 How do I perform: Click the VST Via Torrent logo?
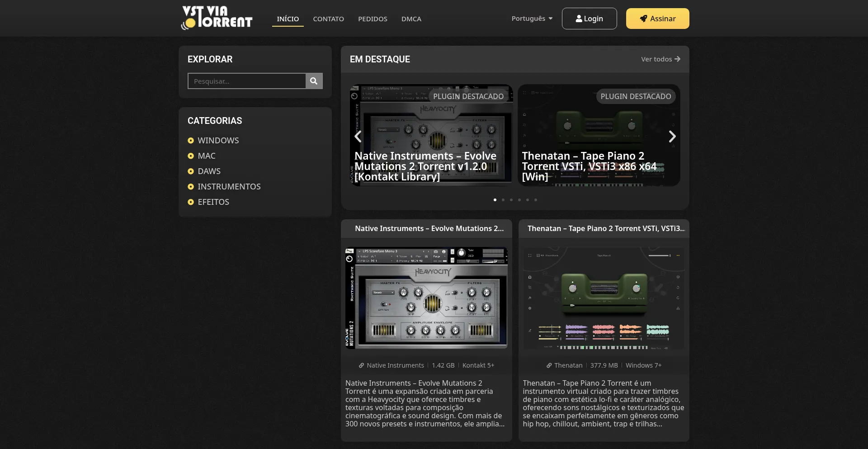click(x=217, y=18)
